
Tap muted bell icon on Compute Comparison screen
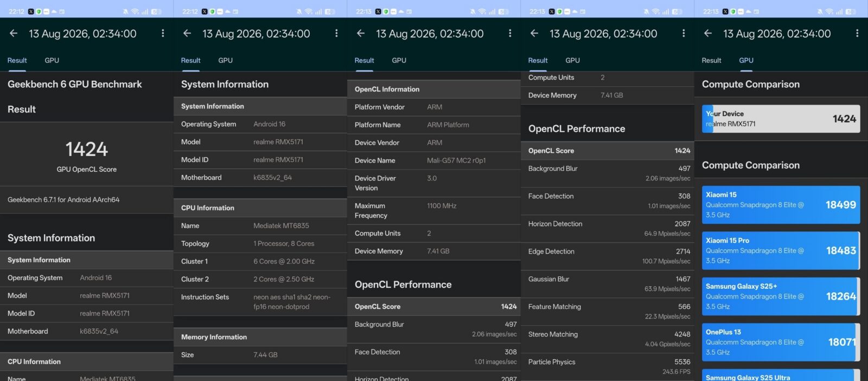[820, 11]
